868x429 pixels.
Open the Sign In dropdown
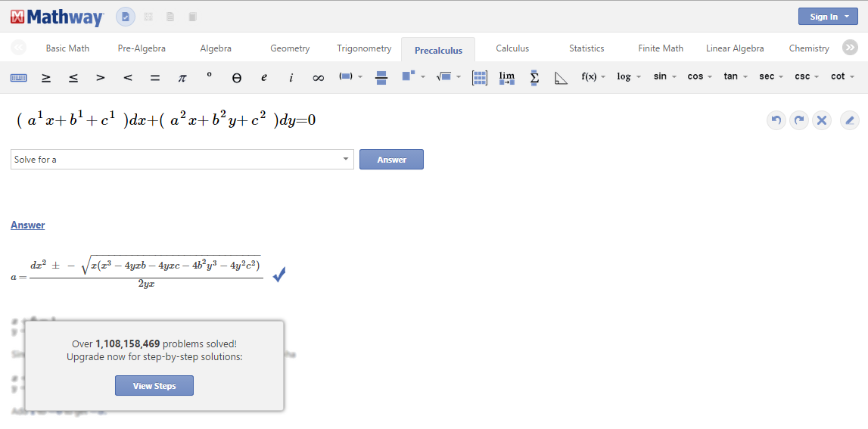coord(828,17)
